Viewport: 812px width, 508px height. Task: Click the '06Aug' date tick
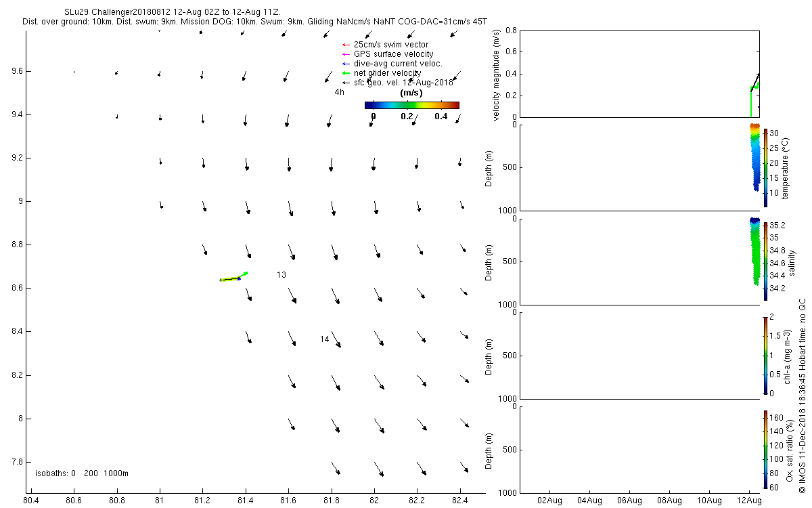[629, 500]
